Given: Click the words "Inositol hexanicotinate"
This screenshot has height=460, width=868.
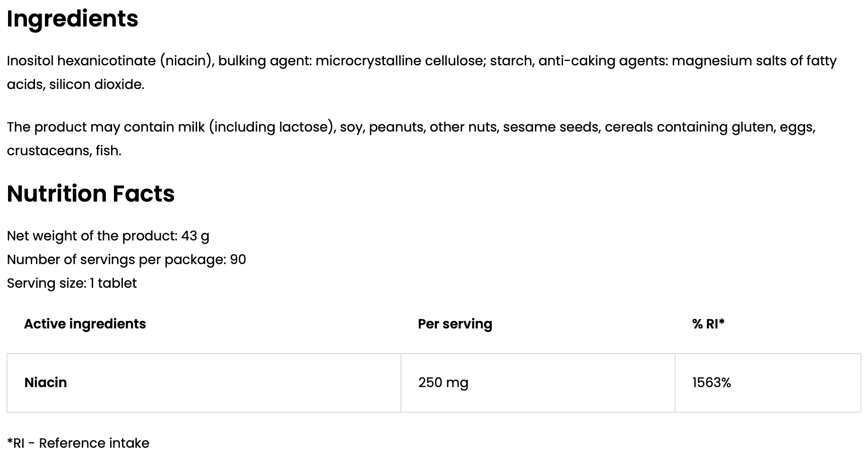Looking at the screenshot, I should 81,61.
